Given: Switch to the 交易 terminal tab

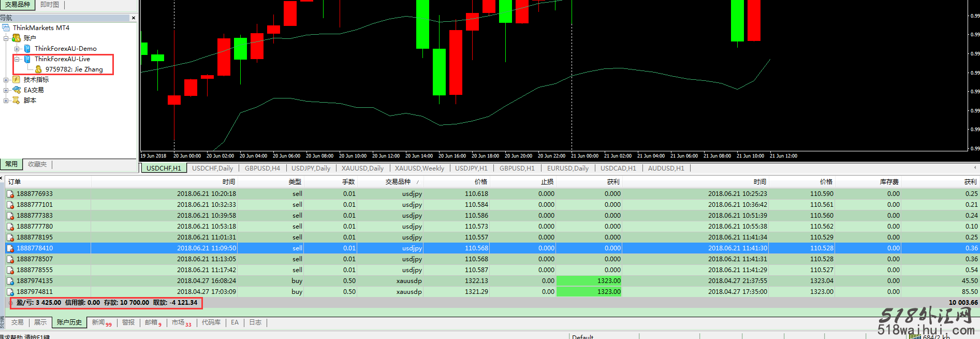Looking at the screenshot, I should [x=17, y=322].
